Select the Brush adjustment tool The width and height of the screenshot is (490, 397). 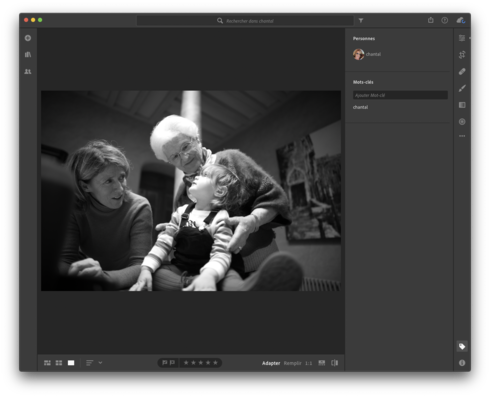(462, 88)
